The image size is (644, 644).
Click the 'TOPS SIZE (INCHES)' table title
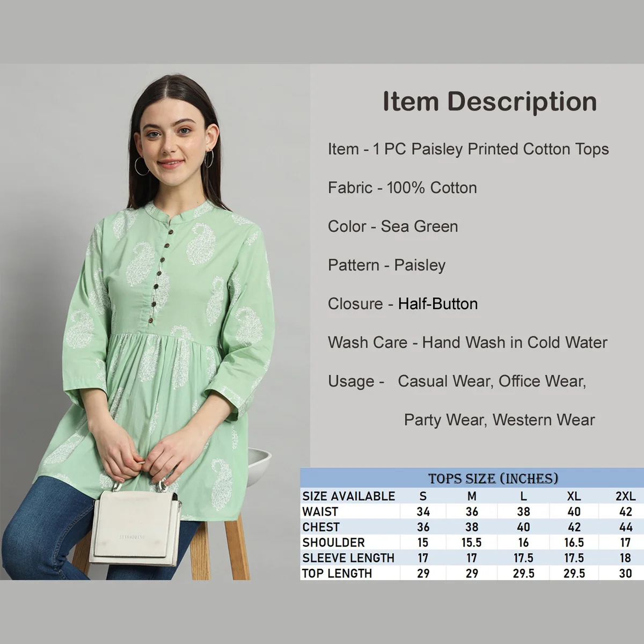click(493, 478)
